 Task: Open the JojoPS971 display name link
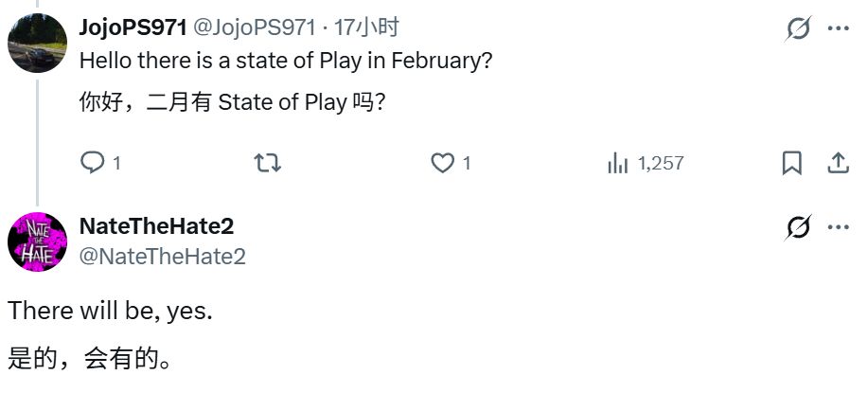click(x=133, y=28)
